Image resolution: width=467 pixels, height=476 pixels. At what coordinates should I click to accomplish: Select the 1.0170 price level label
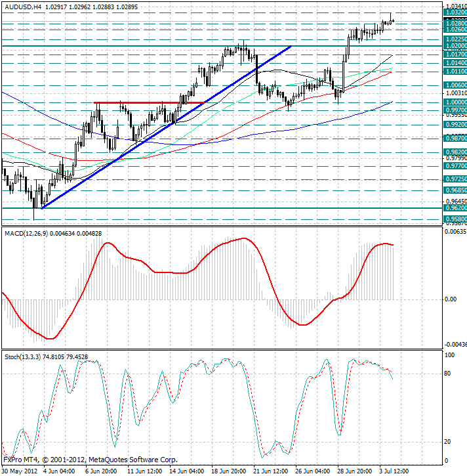coord(455,54)
